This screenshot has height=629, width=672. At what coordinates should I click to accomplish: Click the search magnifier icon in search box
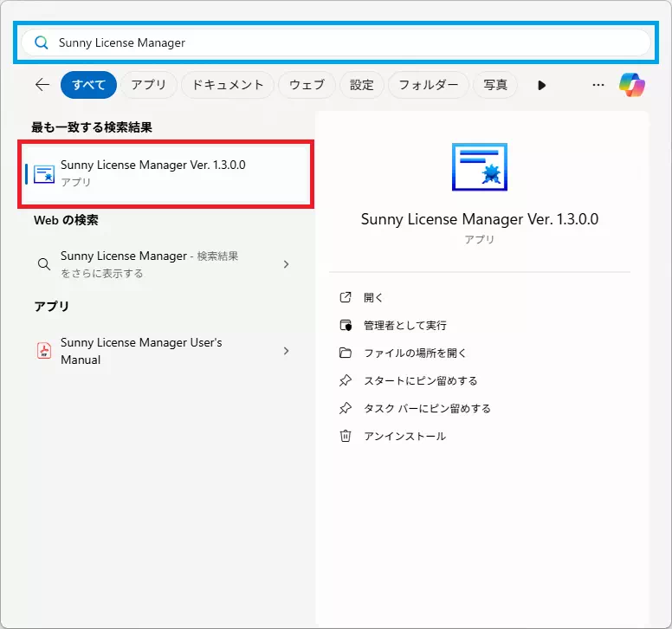42,42
